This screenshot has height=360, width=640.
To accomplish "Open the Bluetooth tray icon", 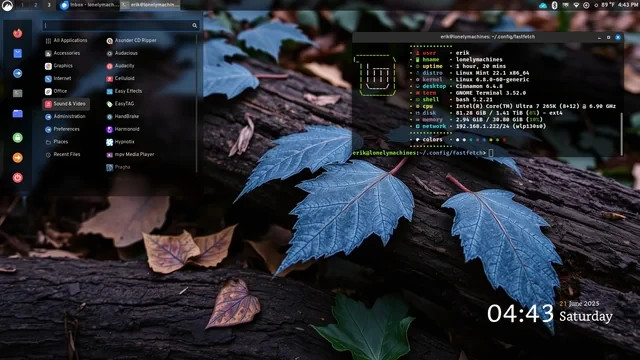I will pyautogui.click(x=554, y=5).
